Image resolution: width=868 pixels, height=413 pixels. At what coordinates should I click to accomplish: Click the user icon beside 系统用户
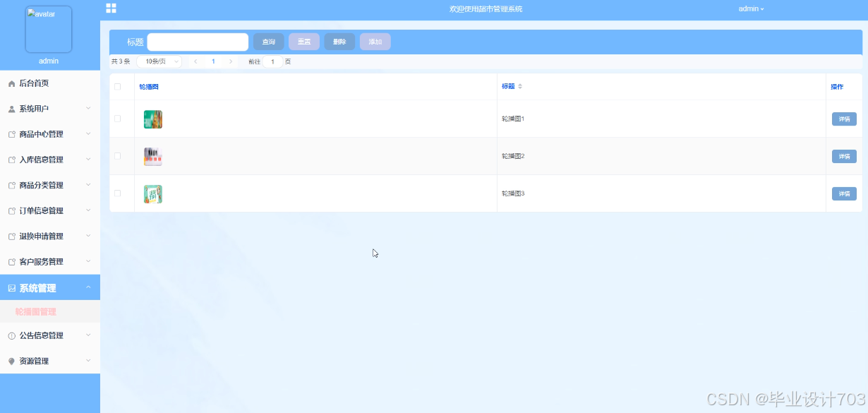(11, 109)
